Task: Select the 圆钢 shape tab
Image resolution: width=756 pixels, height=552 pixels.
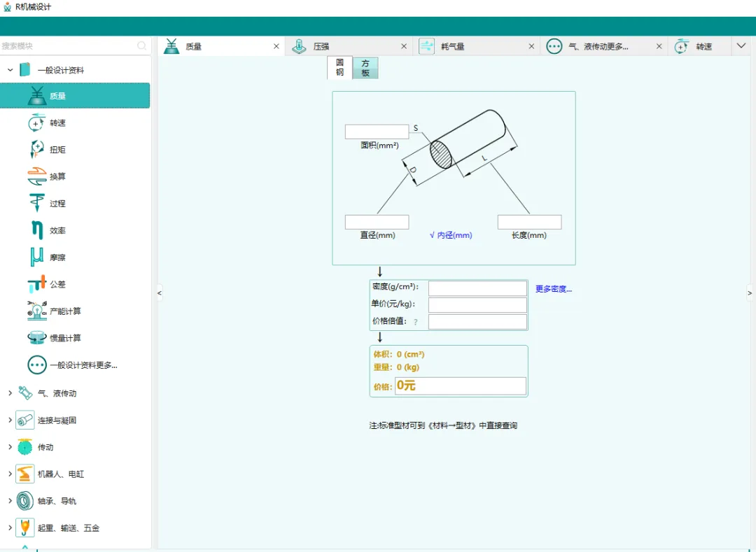Action: (340, 67)
